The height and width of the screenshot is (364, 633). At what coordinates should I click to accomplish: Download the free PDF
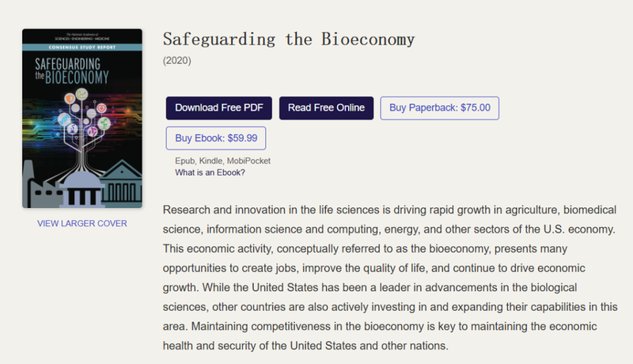point(219,108)
